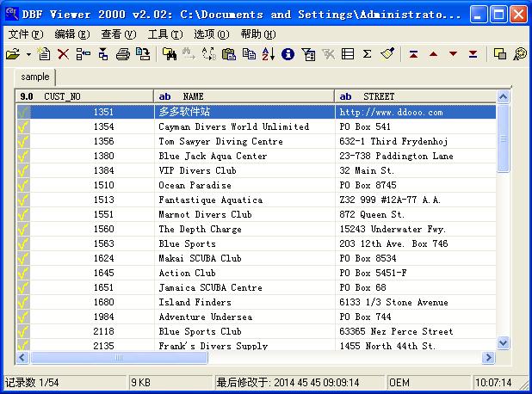Click the clipboard paste icon
Viewport: 532px width, 394px height.
coord(229,54)
